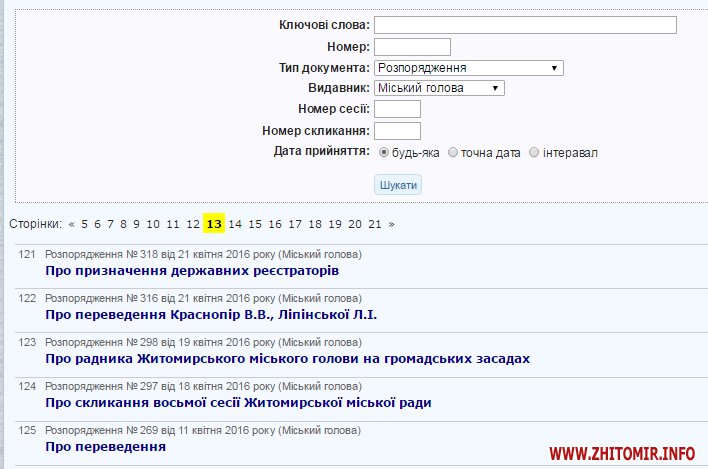
Task: Click the 'Номер сесії' input box
Action: click(397, 109)
